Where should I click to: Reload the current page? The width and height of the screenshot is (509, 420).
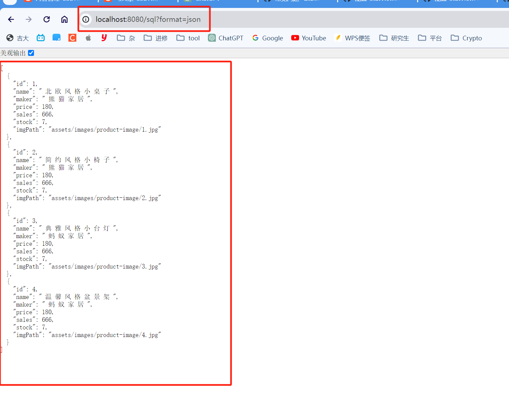point(47,20)
